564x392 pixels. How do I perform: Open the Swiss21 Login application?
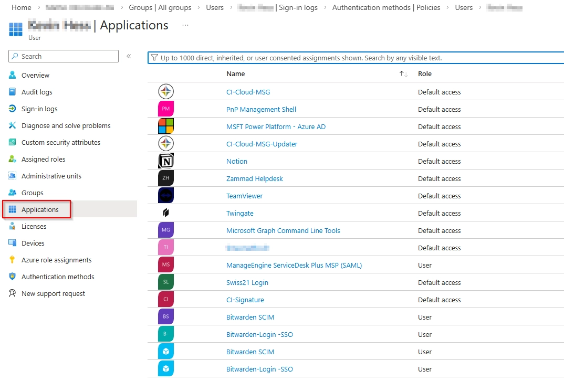(x=247, y=282)
